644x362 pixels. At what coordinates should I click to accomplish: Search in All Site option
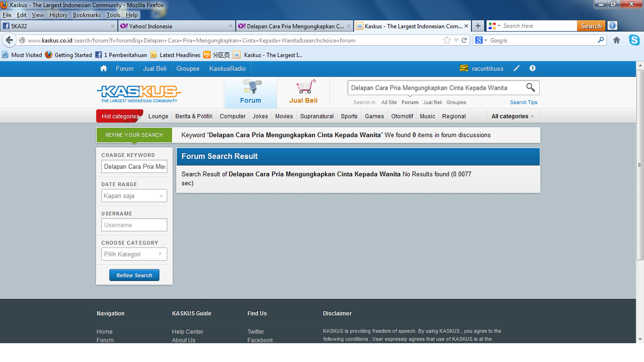point(389,103)
